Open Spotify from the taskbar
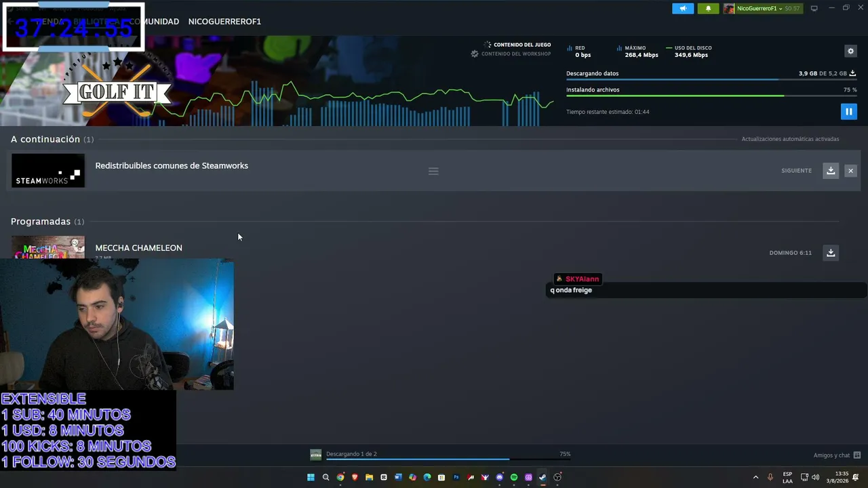Screen dimensions: 868x488 pyautogui.click(x=514, y=477)
